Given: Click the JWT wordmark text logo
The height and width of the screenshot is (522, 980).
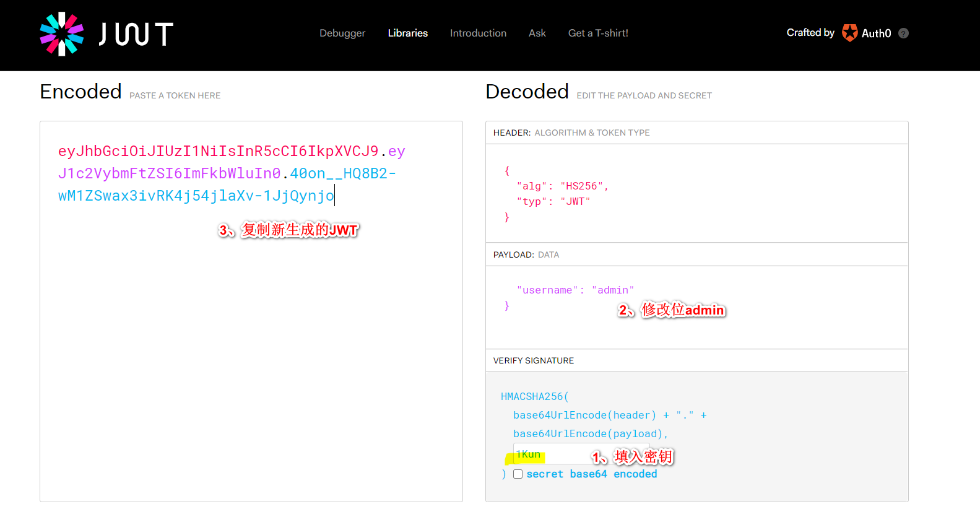Looking at the screenshot, I should pyautogui.click(x=136, y=34).
